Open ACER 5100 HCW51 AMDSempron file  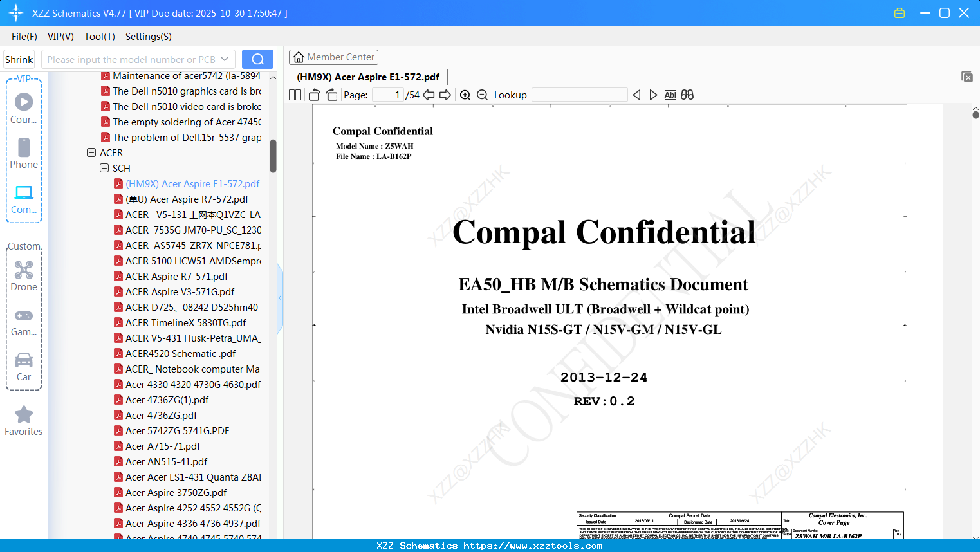click(194, 261)
